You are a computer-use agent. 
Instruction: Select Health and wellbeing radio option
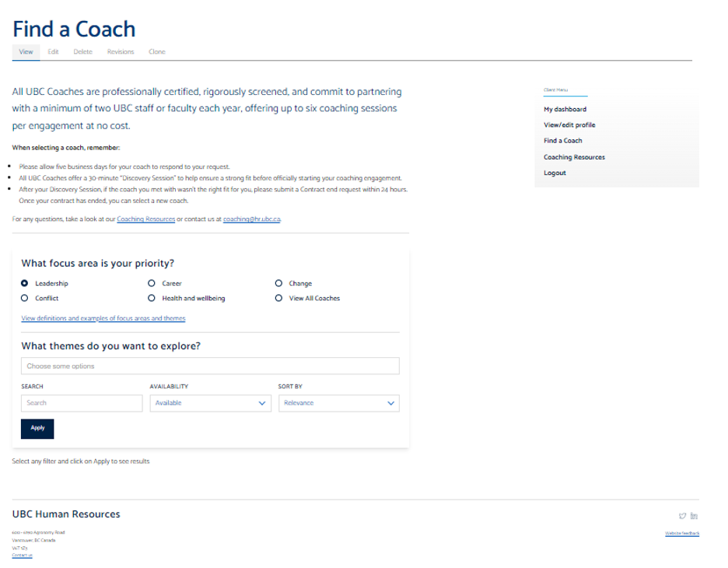click(152, 298)
